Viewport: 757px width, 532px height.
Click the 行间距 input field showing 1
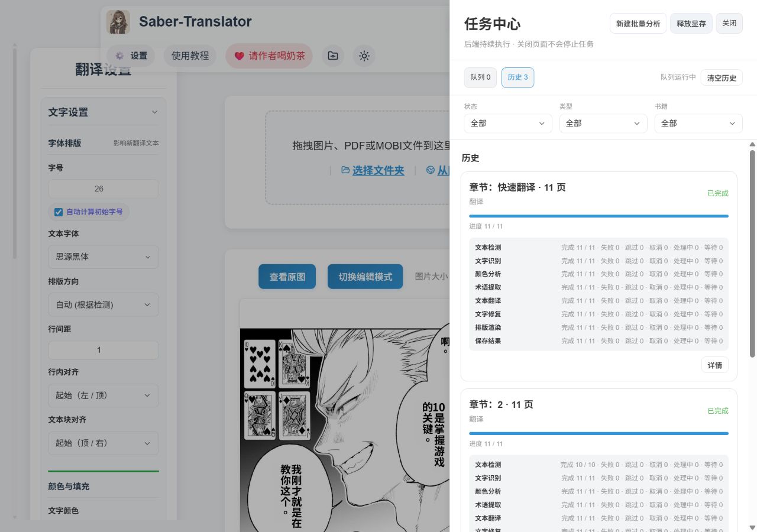tap(103, 350)
